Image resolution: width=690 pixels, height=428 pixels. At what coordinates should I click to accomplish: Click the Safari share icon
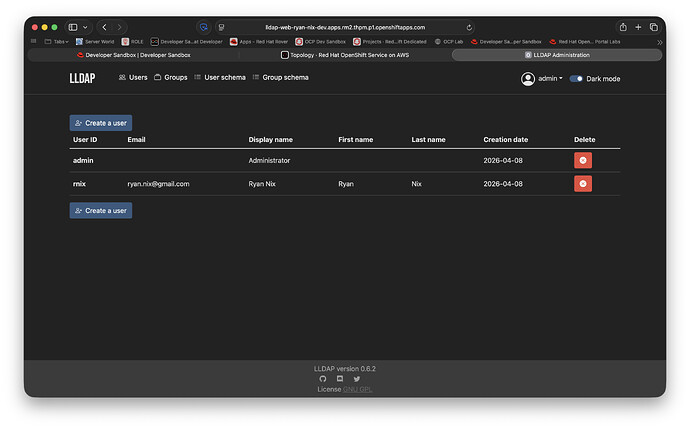point(623,27)
